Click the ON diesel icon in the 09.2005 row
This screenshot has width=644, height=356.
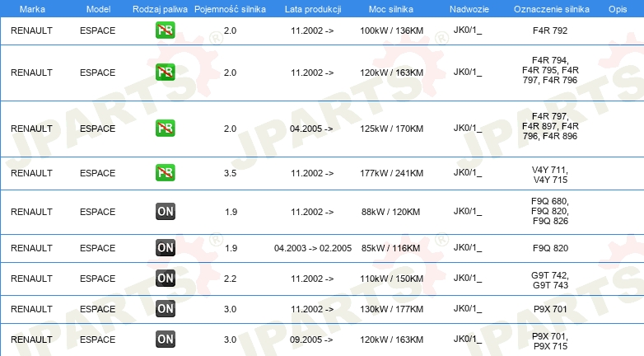coord(165,340)
